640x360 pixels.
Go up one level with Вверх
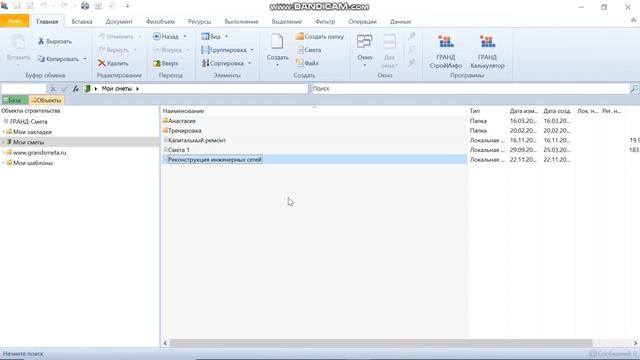(165, 63)
